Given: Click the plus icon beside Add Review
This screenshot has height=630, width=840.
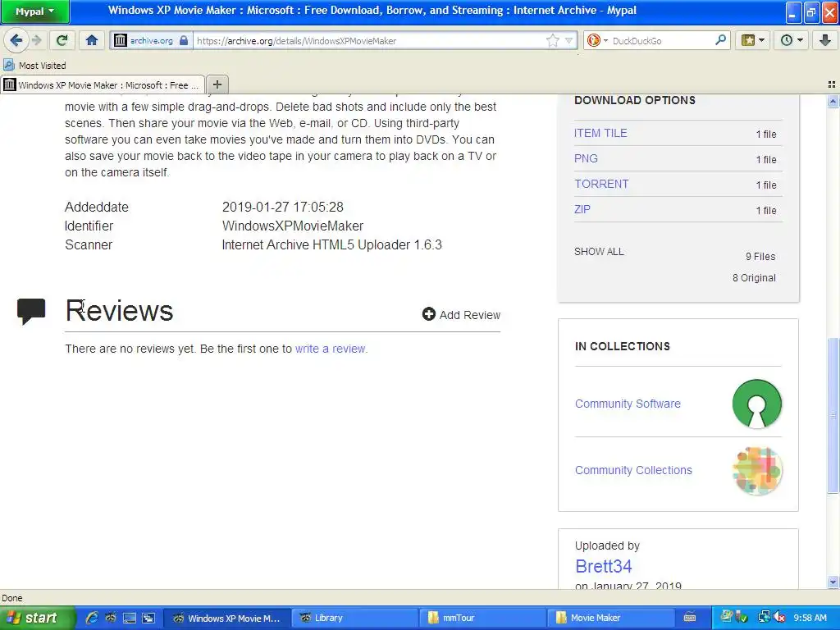Looking at the screenshot, I should [x=428, y=314].
